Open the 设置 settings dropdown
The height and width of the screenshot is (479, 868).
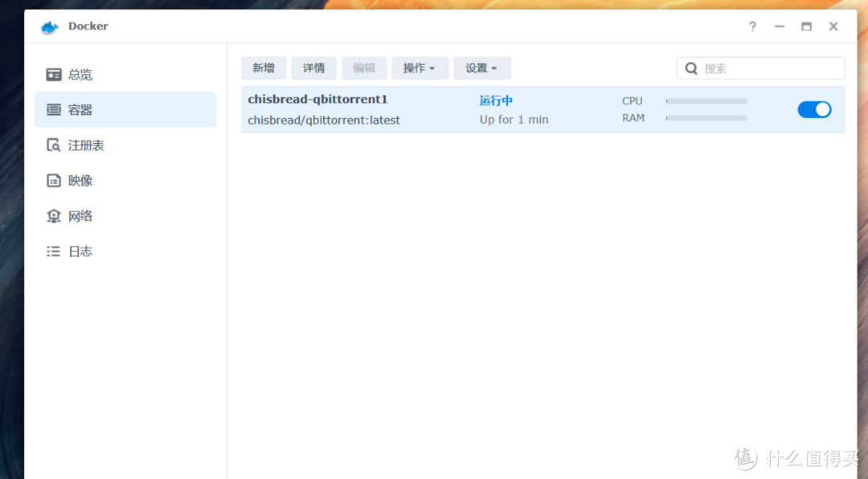tap(481, 68)
